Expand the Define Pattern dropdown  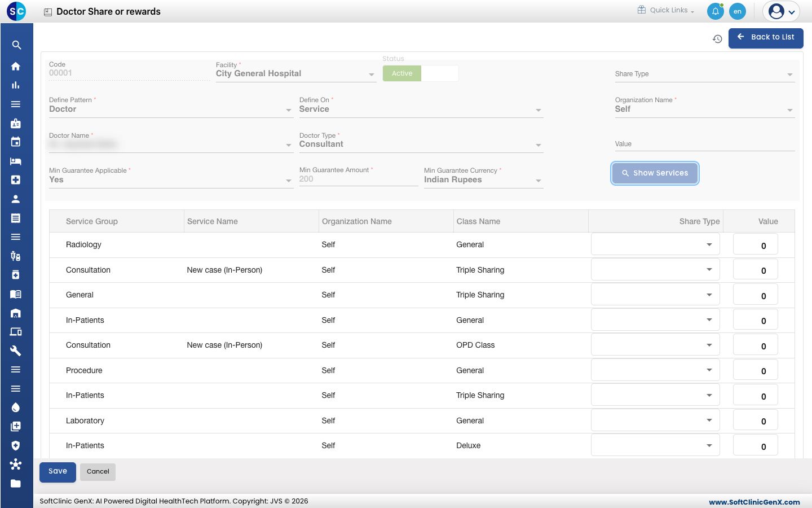[x=171, y=108]
